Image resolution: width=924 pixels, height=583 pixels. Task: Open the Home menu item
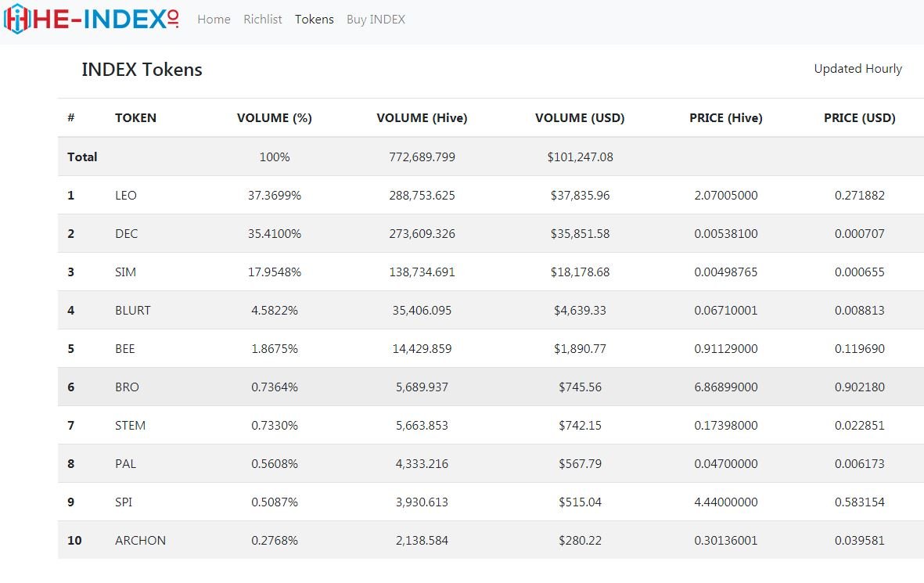click(x=214, y=20)
